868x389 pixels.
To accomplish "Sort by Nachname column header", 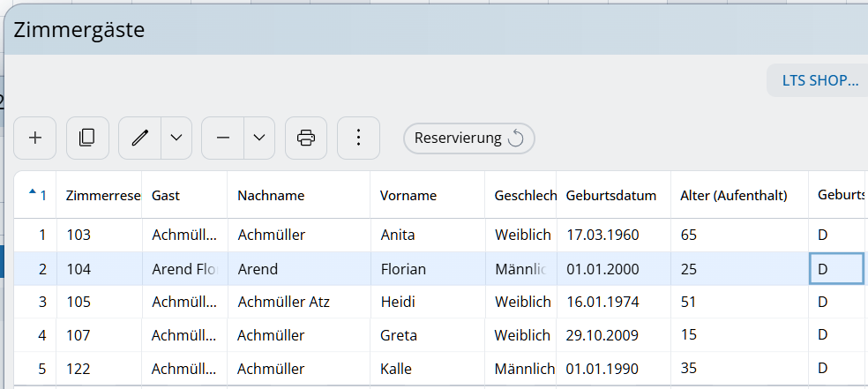I will 271,196.
